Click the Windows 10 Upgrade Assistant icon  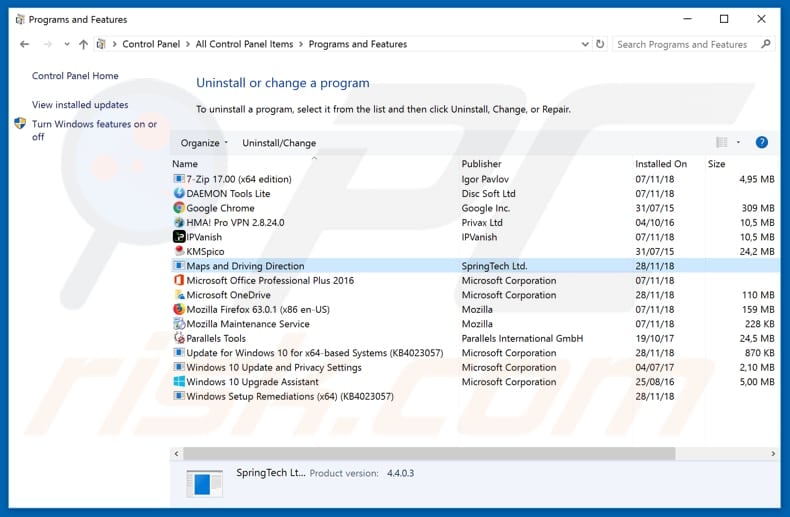(179, 381)
